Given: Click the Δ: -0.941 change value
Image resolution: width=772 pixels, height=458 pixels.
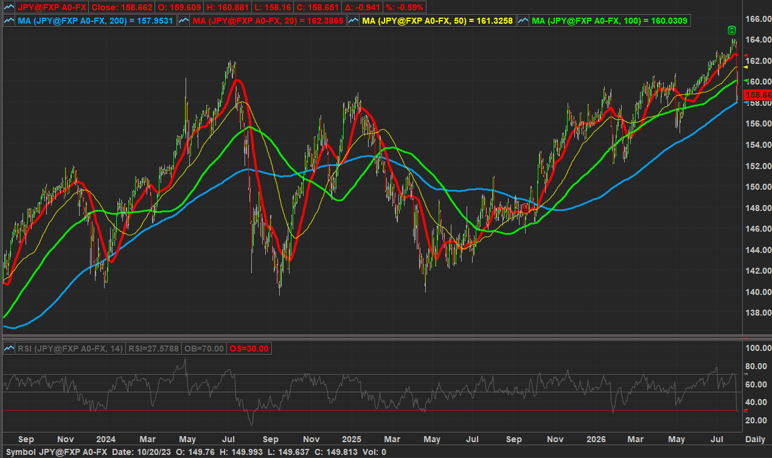Looking at the screenshot, I should coord(362,7).
